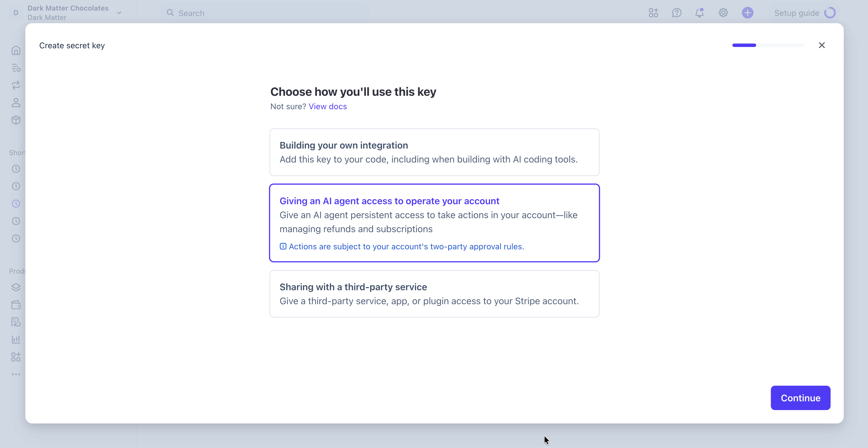Open the View docs link
The image size is (868, 448).
tap(327, 107)
